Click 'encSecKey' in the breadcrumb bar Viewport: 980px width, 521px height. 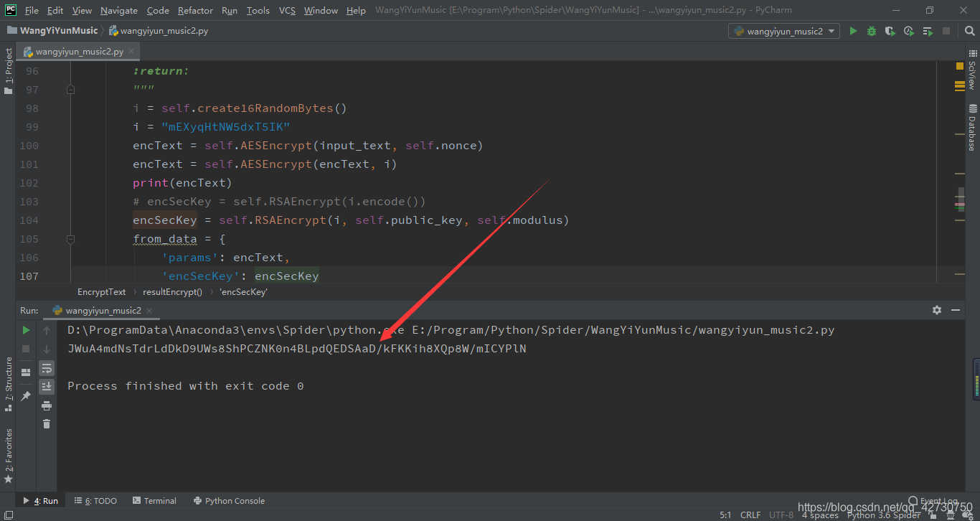pos(243,292)
